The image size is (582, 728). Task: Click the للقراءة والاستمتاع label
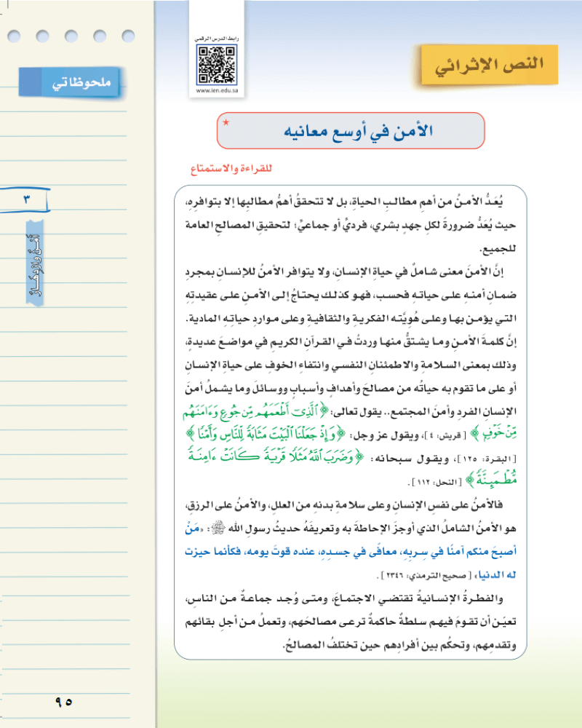coord(231,168)
